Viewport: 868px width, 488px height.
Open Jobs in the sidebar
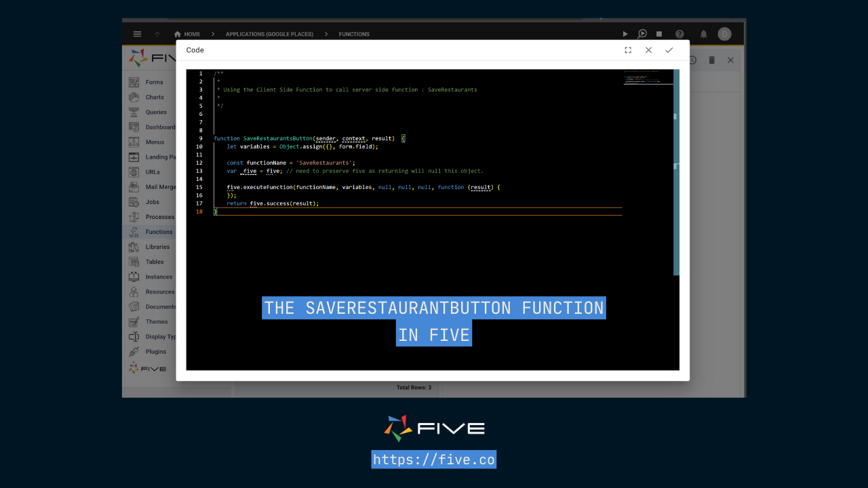[x=152, y=202]
